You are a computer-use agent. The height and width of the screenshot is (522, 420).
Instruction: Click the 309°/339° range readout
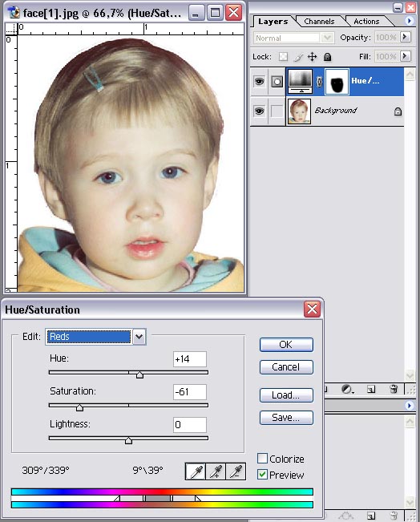(46, 470)
